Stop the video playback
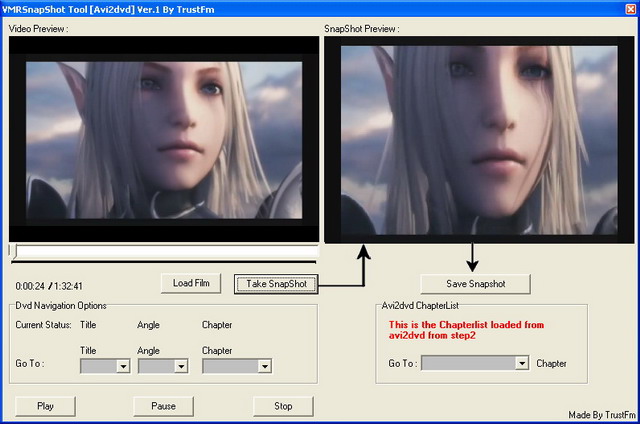 pos(283,406)
